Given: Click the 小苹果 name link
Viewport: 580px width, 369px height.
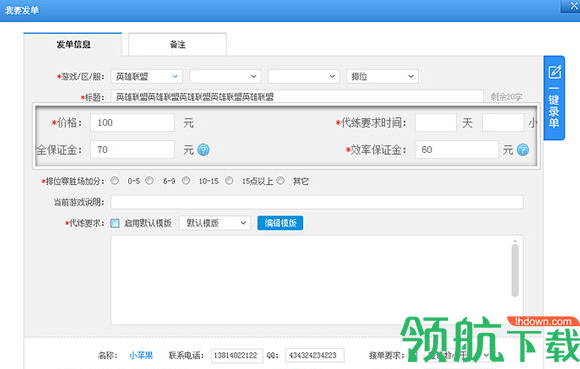Looking at the screenshot, I should pyautogui.click(x=141, y=355).
